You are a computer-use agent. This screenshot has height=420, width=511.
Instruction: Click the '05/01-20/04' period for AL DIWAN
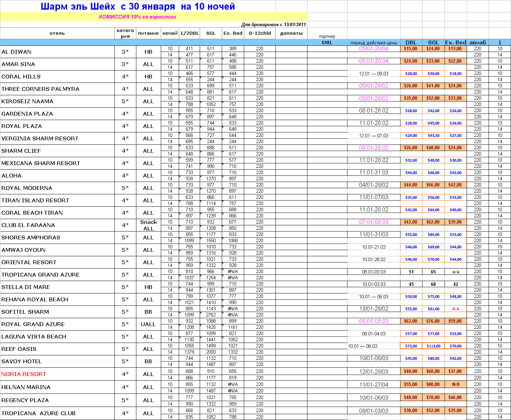374,49
